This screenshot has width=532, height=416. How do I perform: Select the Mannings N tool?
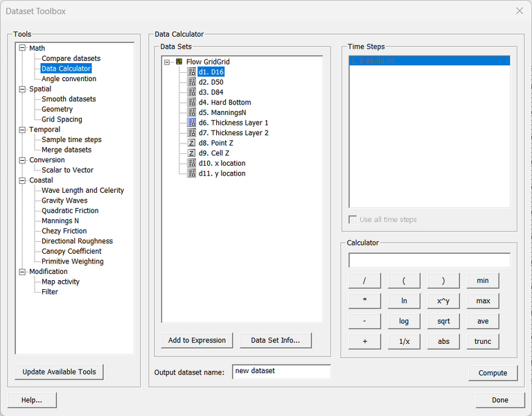click(60, 221)
